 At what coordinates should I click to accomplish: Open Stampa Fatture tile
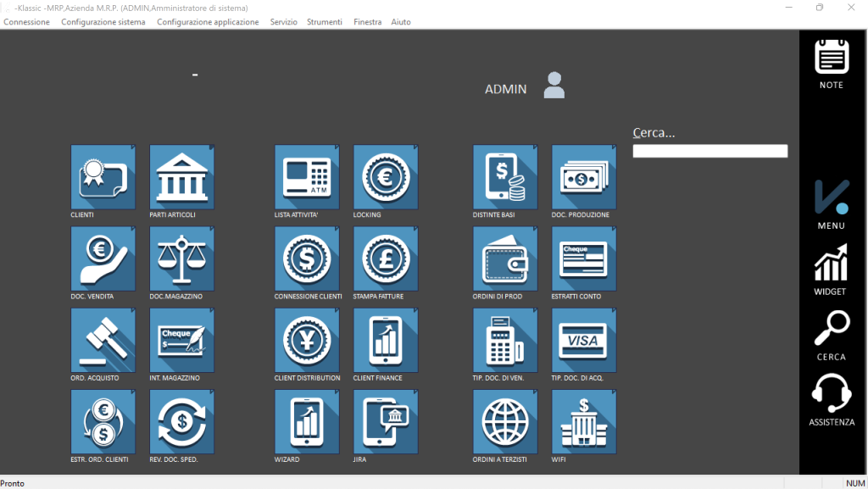point(386,258)
